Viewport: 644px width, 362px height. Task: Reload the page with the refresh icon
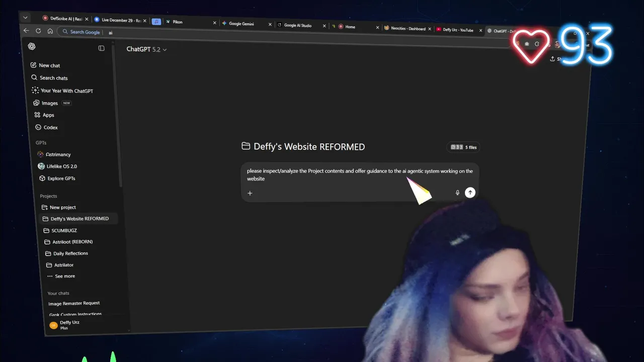(38, 31)
